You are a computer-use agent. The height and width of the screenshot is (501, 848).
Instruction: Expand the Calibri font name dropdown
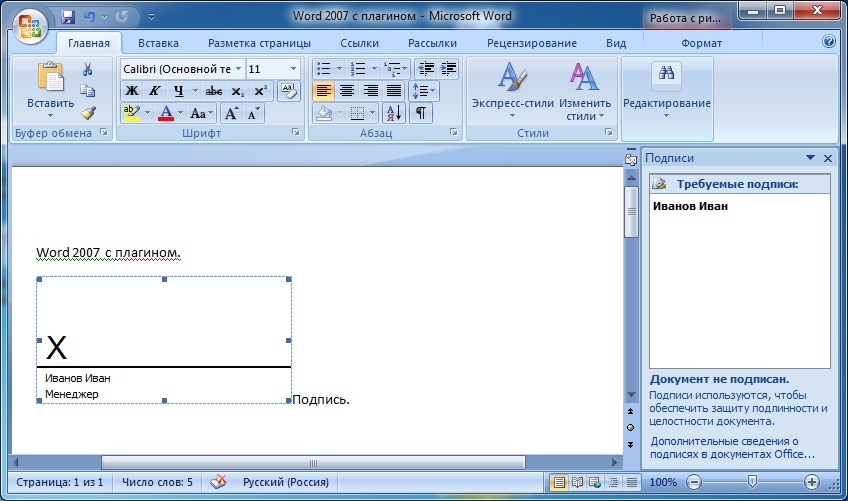(238, 69)
